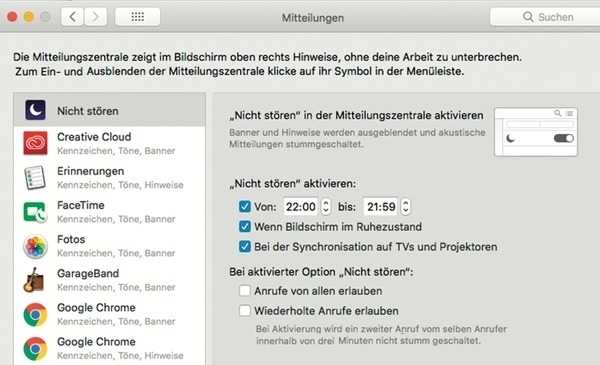Toggle Synchronisation auf TVs und Projektoren checkbox
The height and width of the screenshot is (365, 600).
245,246
